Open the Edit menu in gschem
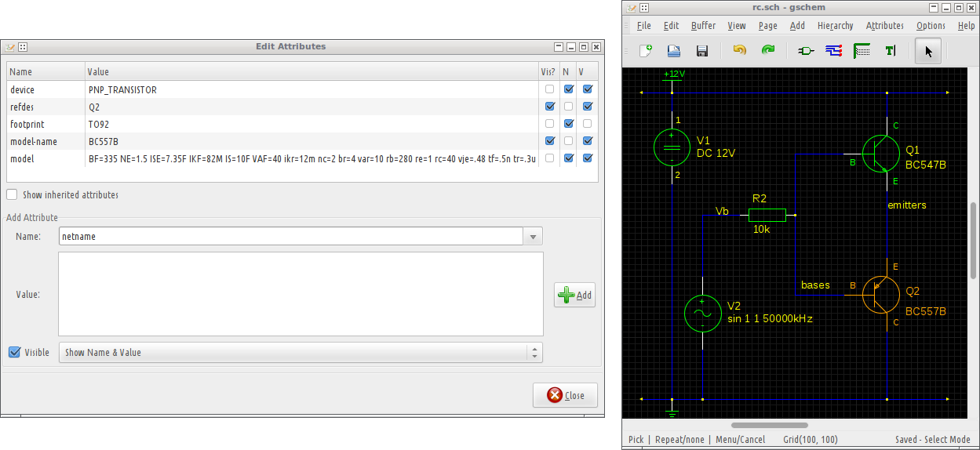 tap(671, 26)
